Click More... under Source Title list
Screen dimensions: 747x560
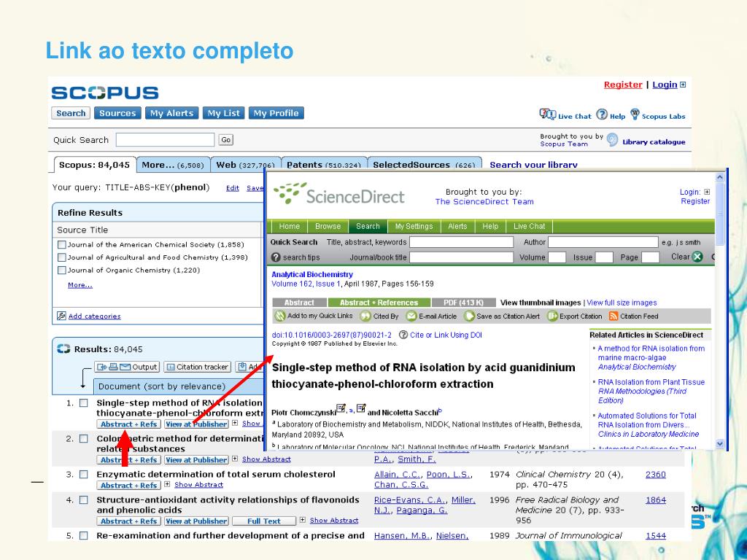pos(80,285)
